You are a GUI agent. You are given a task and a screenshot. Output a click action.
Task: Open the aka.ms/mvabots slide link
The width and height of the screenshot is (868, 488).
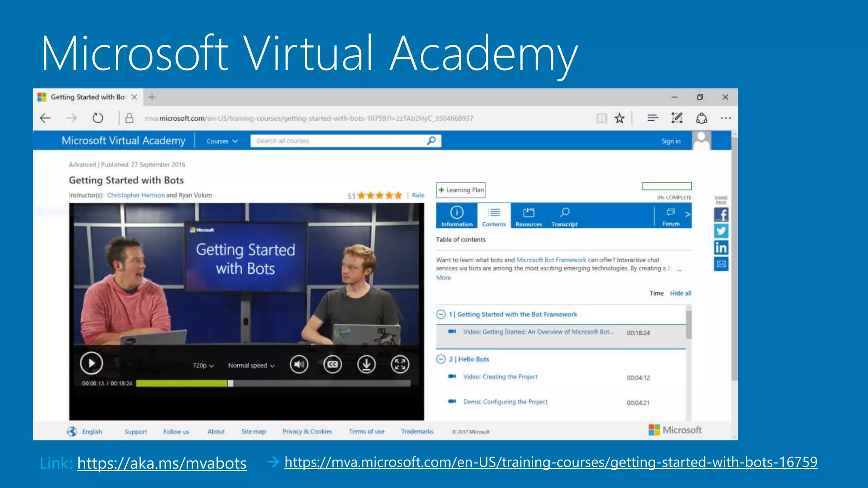click(162, 463)
